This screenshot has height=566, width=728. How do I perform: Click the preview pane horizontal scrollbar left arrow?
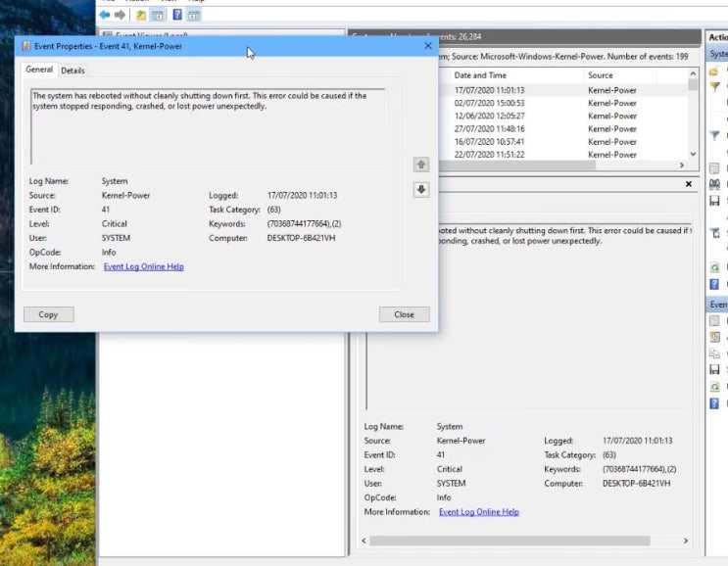[364, 541]
